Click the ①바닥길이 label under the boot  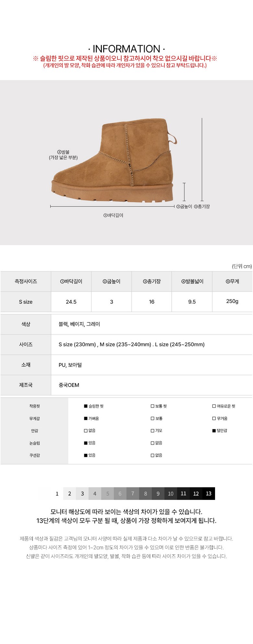click(113, 215)
